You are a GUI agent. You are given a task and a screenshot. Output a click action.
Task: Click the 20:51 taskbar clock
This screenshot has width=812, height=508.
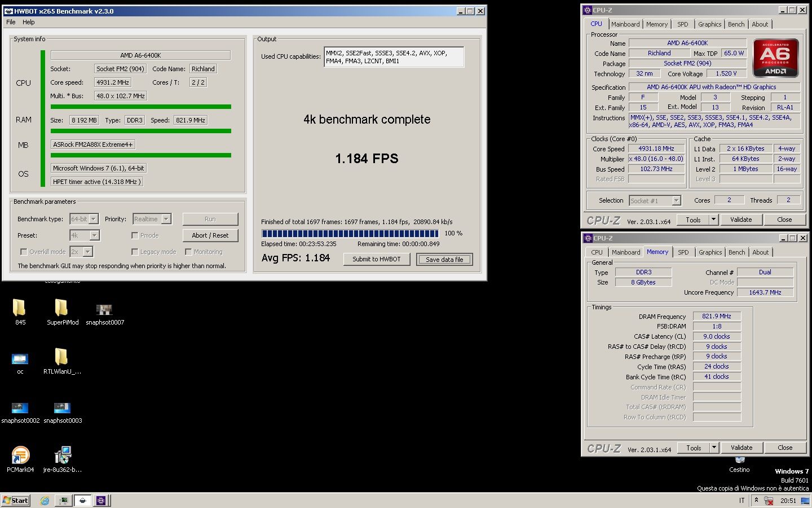coord(788,501)
